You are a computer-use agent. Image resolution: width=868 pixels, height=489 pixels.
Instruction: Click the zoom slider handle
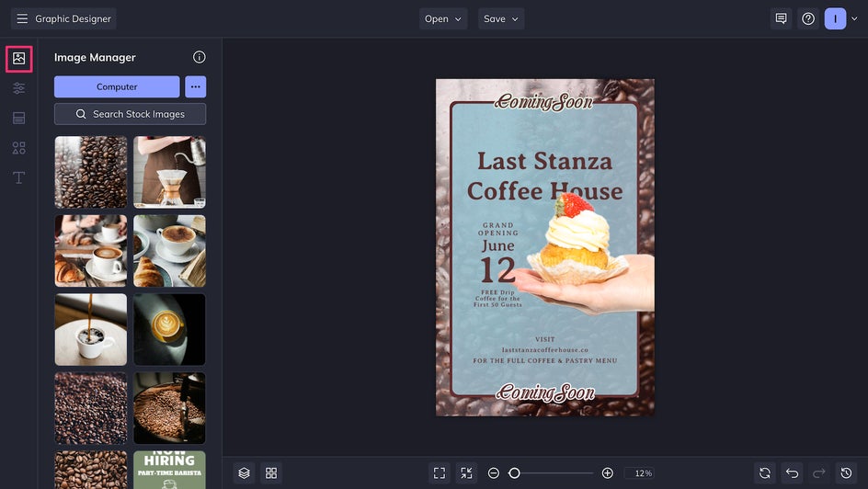tap(514, 473)
